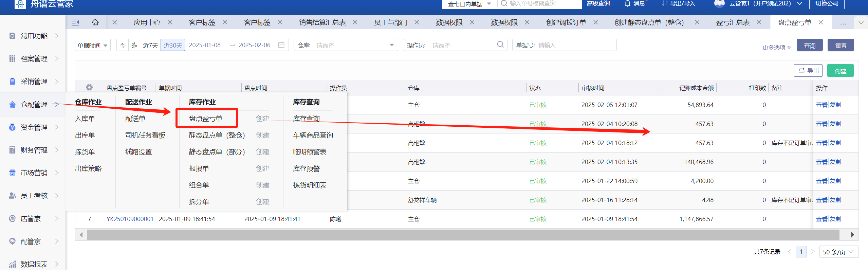The height and width of the screenshot is (270, 868).
Task: Click the horizontal table scrollbar
Action: pyautogui.click(x=463, y=235)
